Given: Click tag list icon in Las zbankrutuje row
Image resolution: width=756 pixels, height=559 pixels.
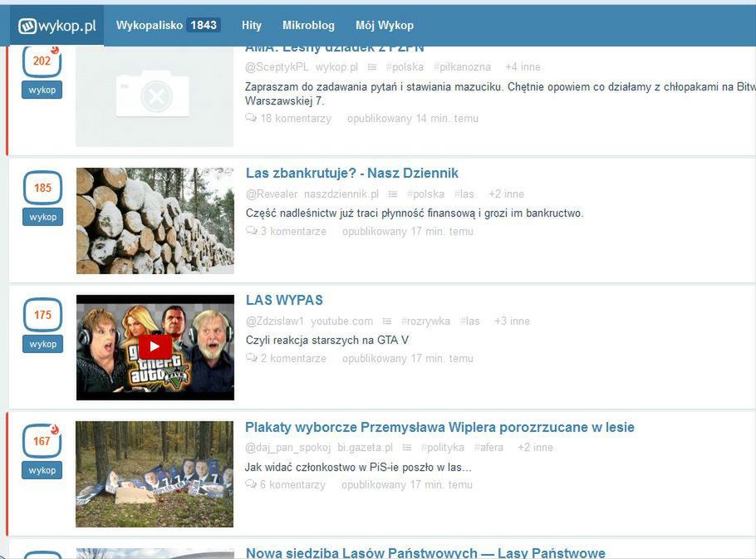Looking at the screenshot, I should click(393, 194).
